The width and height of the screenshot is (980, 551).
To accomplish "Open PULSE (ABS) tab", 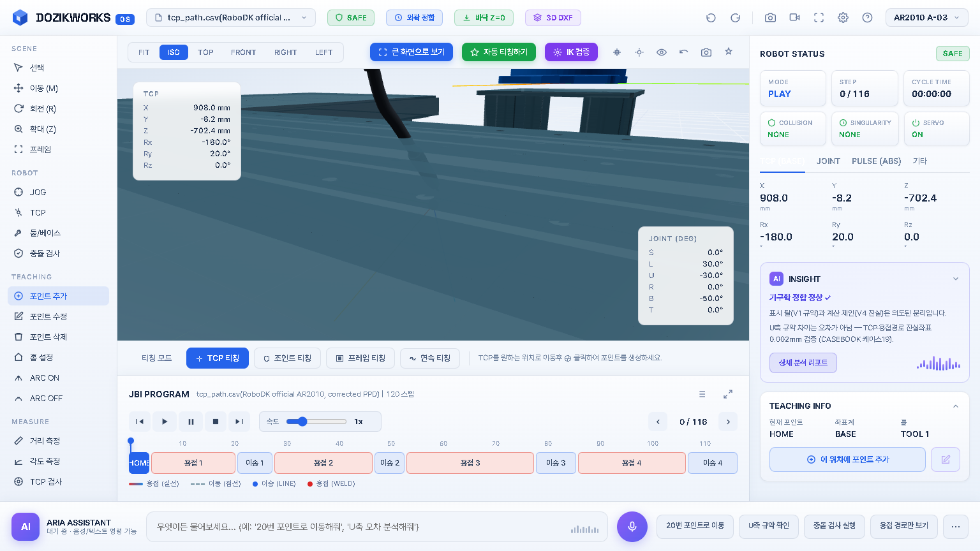I will coord(877,161).
